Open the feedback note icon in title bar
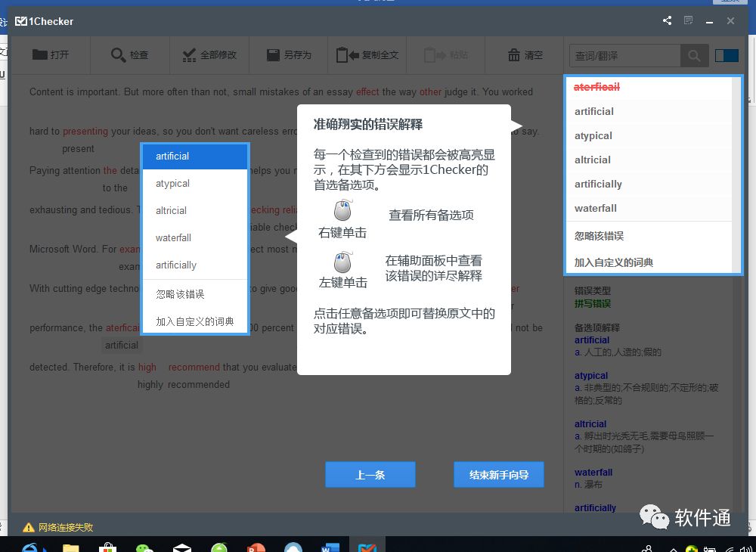Image resolution: width=756 pixels, height=552 pixels. tap(689, 20)
